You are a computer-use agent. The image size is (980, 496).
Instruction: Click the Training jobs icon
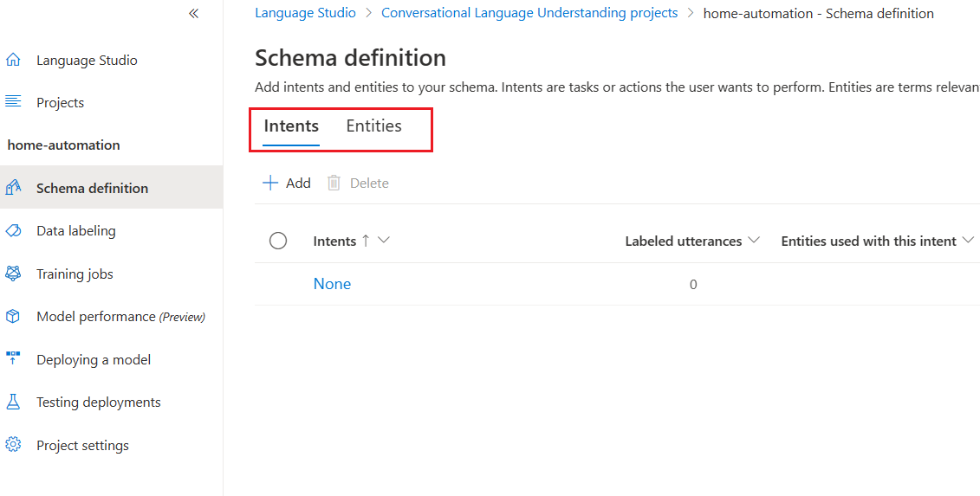coord(13,274)
